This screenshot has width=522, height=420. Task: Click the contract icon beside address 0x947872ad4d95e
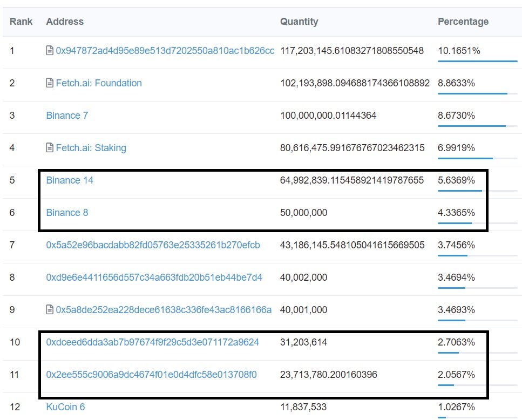click(x=50, y=51)
